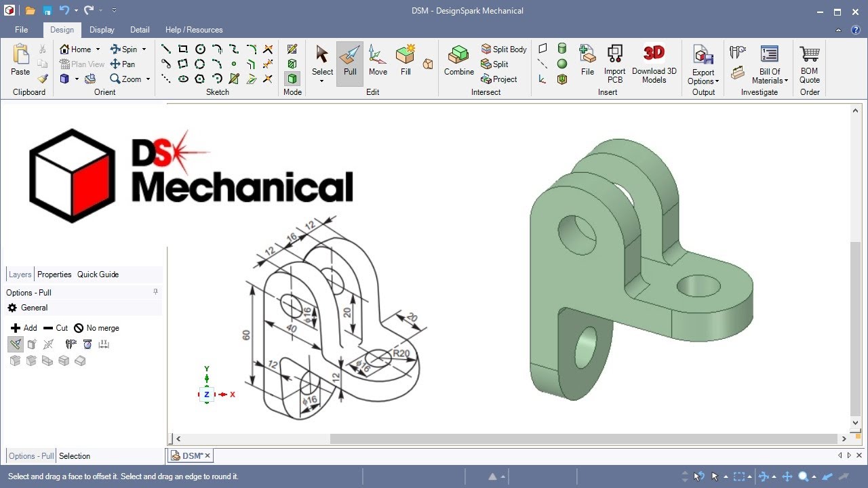Insert a plane from Insert group
The width and height of the screenshot is (868, 488).
coord(542,49)
